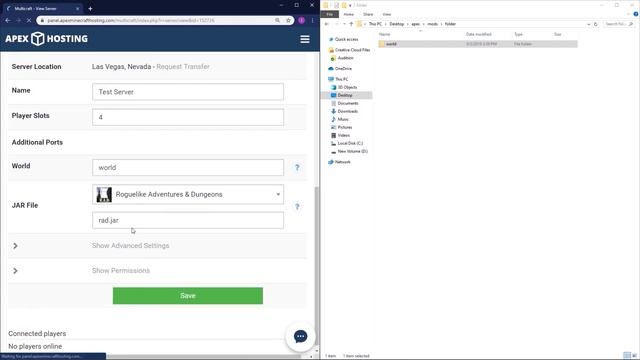Image resolution: width=640 pixels, height=360 pixels.
Task: Open the Apex Hosting hamburger menu
Action: [305, 39]
